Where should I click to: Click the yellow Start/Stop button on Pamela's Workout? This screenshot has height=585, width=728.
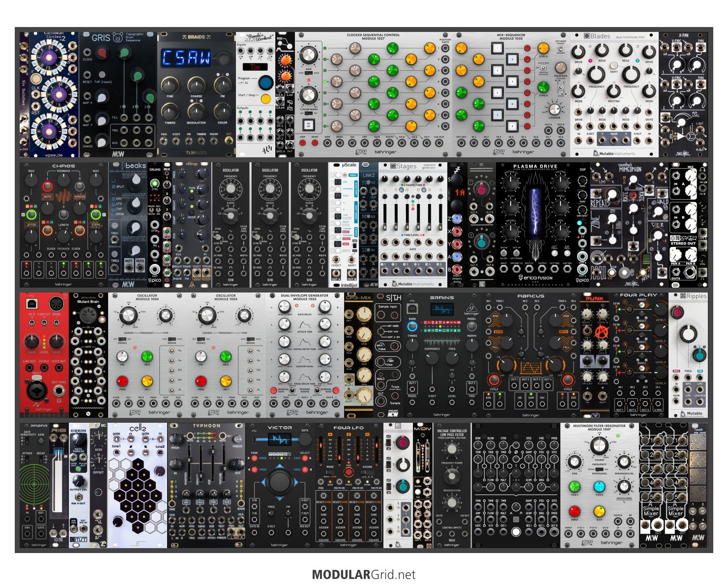(266, 99)
